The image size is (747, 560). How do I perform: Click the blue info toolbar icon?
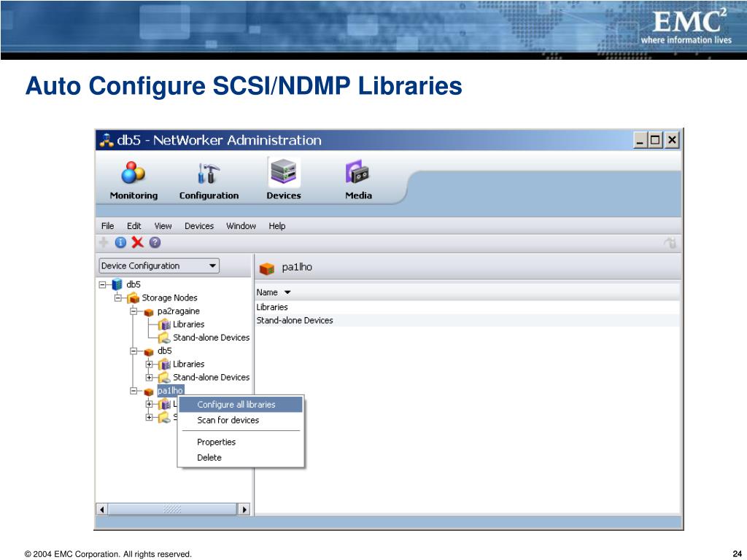120,243
